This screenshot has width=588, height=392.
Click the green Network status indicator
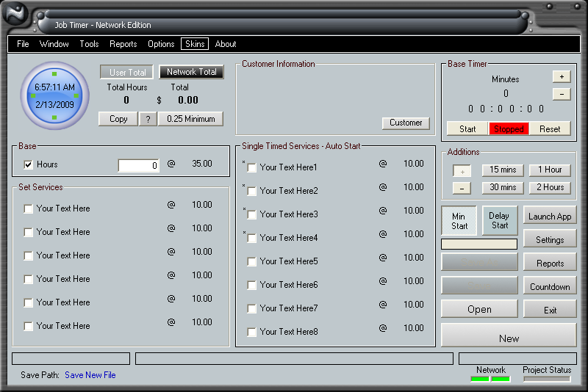pos(490,380)
